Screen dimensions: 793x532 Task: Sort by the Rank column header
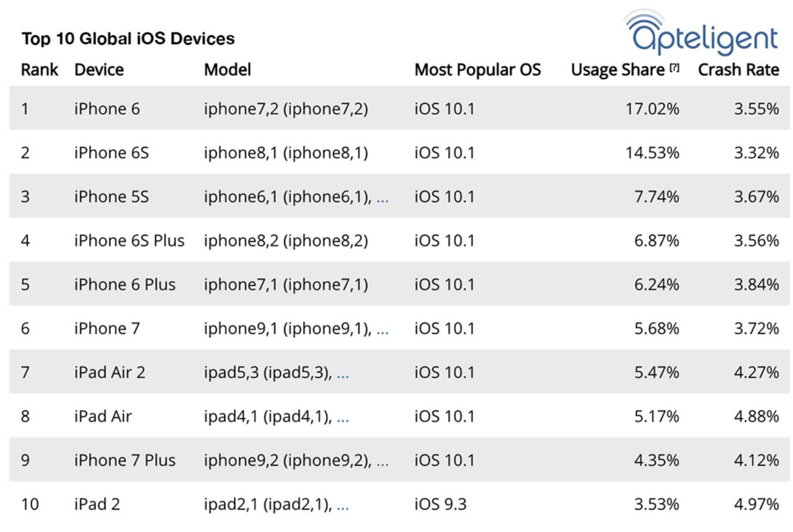39,70
